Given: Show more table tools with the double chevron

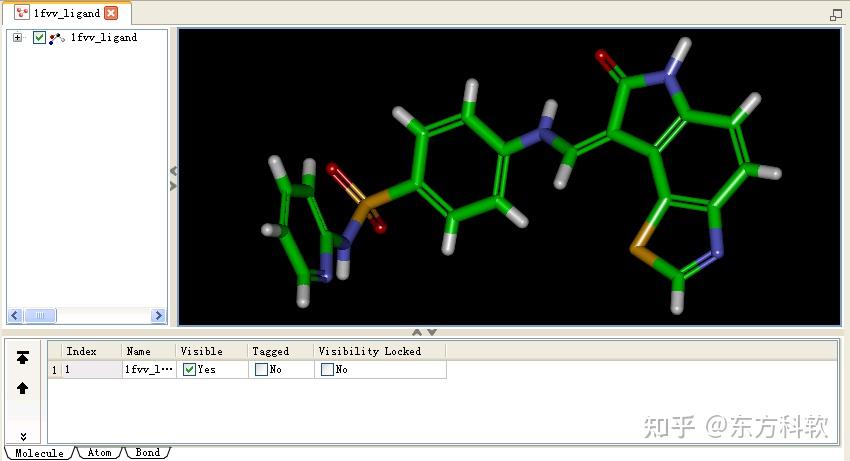Looking at the screenshot, I should pos(23,436).
